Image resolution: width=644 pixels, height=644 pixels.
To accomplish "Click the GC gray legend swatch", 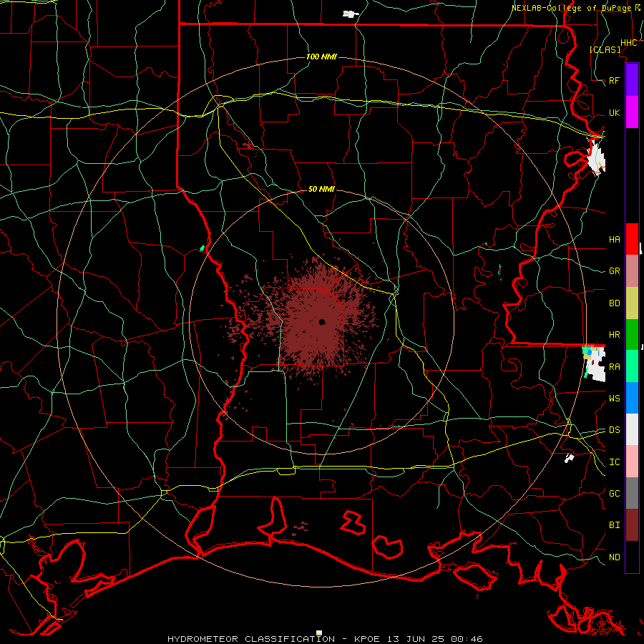I will (x=632, y=493).
